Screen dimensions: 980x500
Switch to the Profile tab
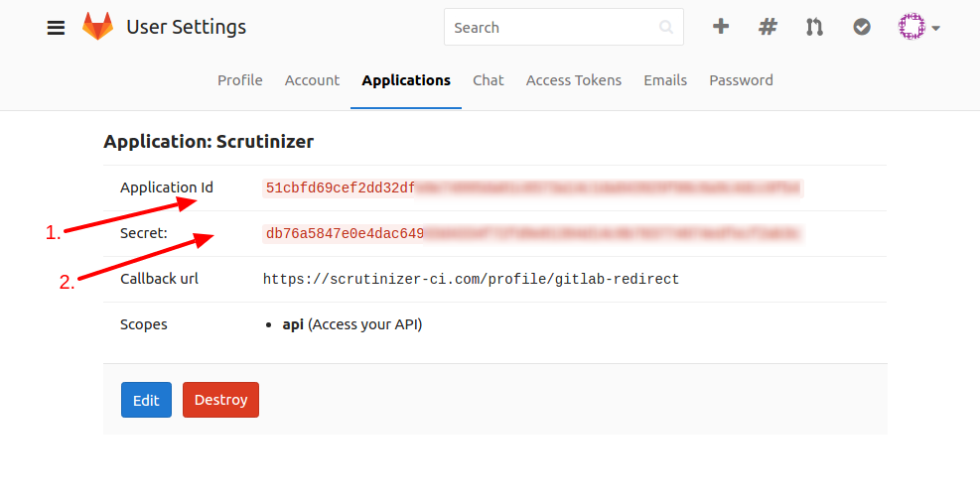pyautogui.click(x=240, y=80)
